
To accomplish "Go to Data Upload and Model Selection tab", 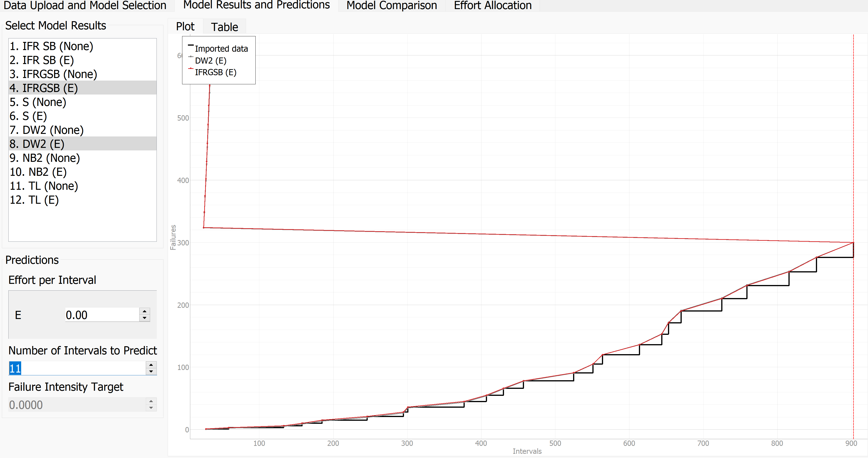I will [85, 5].
